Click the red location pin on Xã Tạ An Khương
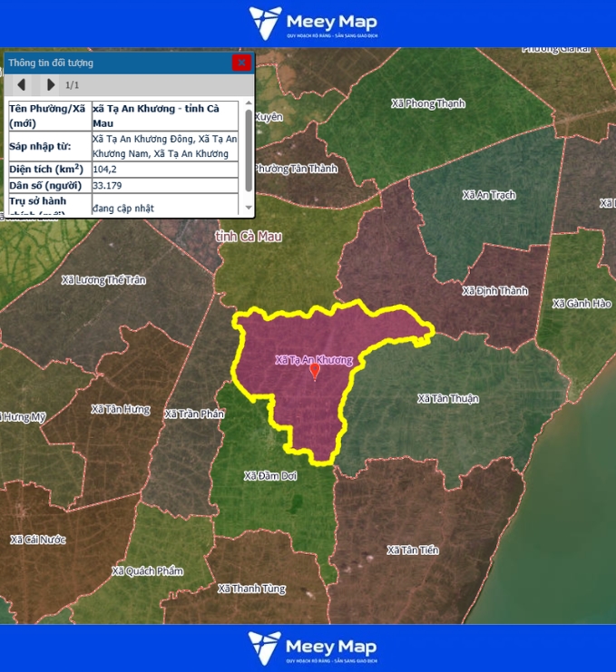Image resolution: width=616 pixels, height=672 pixels. tap(315, 371)
